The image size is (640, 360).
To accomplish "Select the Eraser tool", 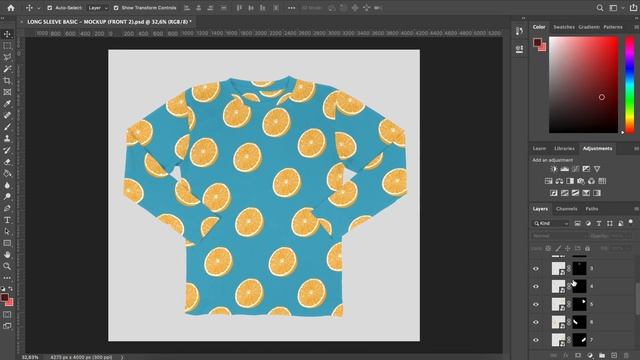I will click(x=7, y=162).
